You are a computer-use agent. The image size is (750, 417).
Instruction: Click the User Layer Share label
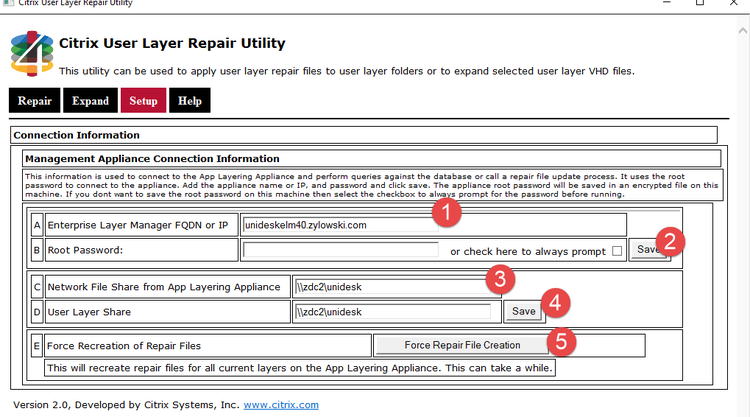89,312
